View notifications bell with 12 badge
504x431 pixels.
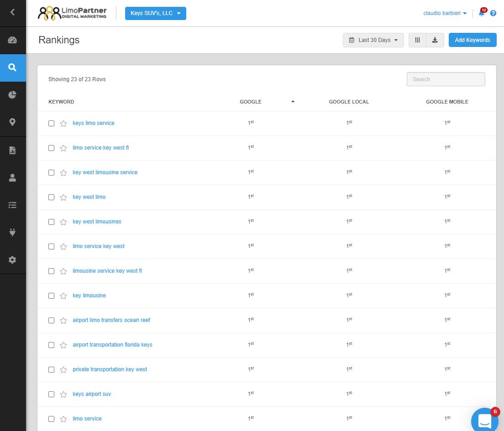[x=482, y=13]
